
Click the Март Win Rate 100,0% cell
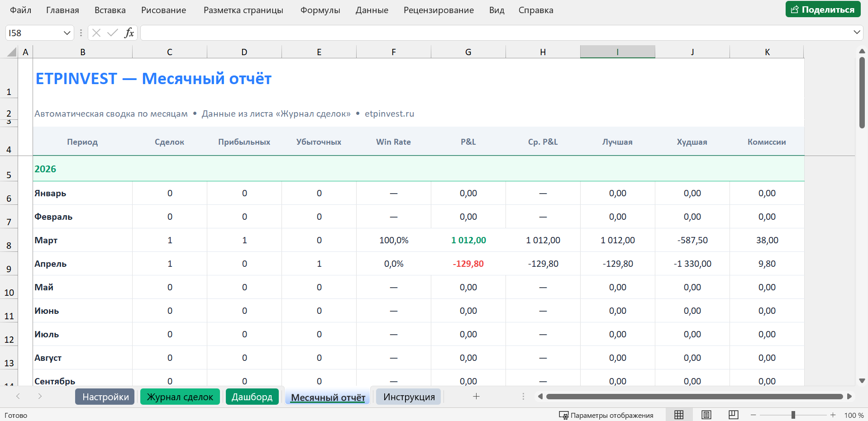click(x=394, y=240)
